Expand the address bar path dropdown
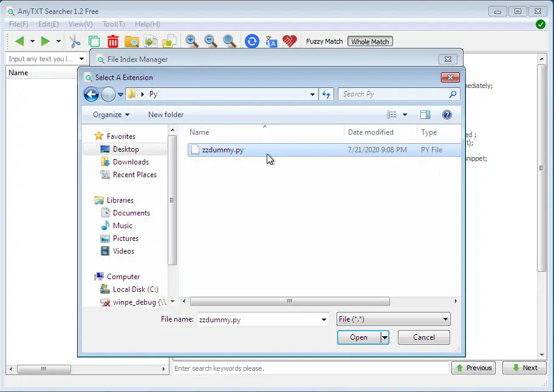This screenshot has width=554, height=392. pyautogui.click(x=312, y=95)
